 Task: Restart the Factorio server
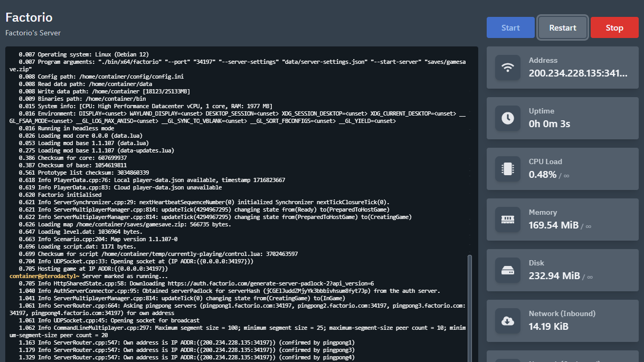pyautogui.click(x=562, y=27)
